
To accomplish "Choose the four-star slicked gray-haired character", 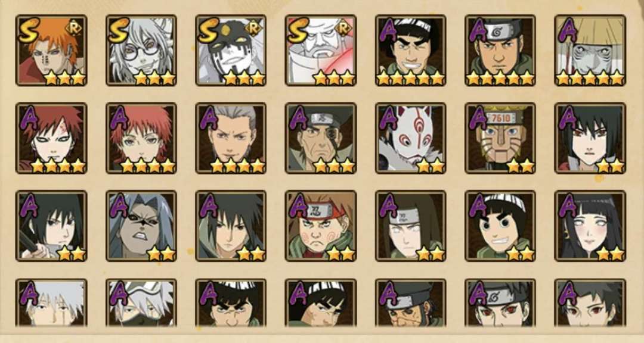I will pos(231,138).
